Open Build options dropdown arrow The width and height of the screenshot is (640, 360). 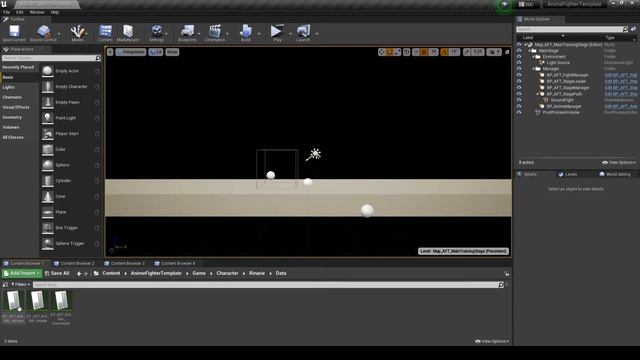click(x=259, y=33)
